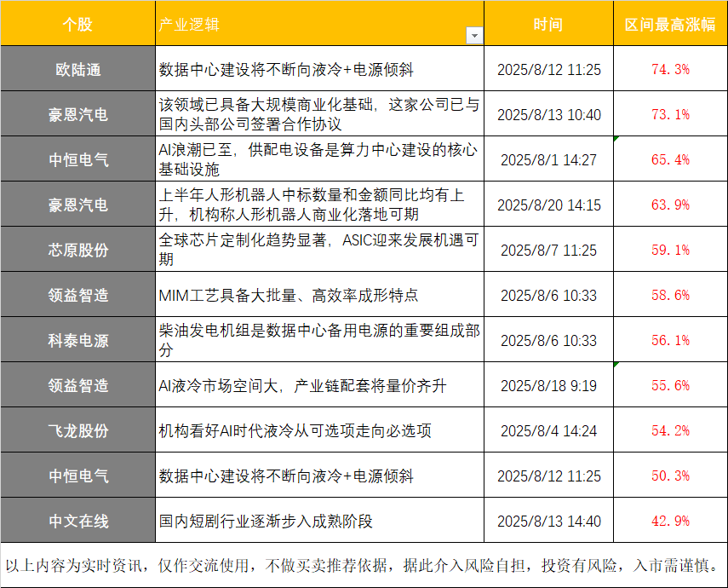
Task: Click the 74.3% gain cell
Action: 670,68
